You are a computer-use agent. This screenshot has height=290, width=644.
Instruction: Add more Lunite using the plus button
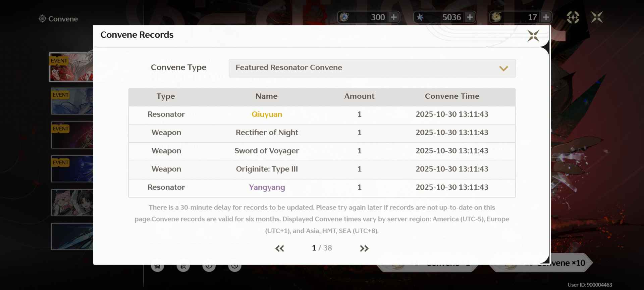click(x=394, y=17)
